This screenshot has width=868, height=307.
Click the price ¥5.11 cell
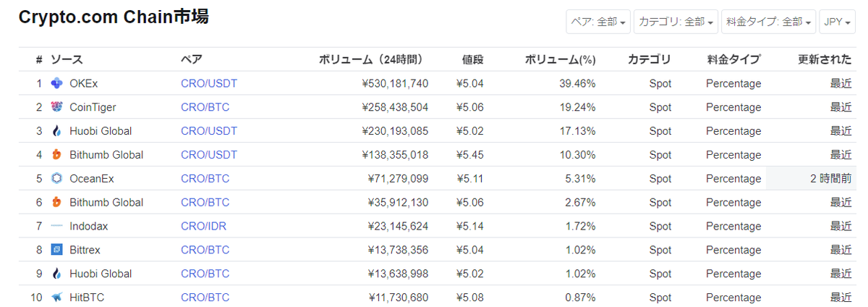(x=470, y=178)
